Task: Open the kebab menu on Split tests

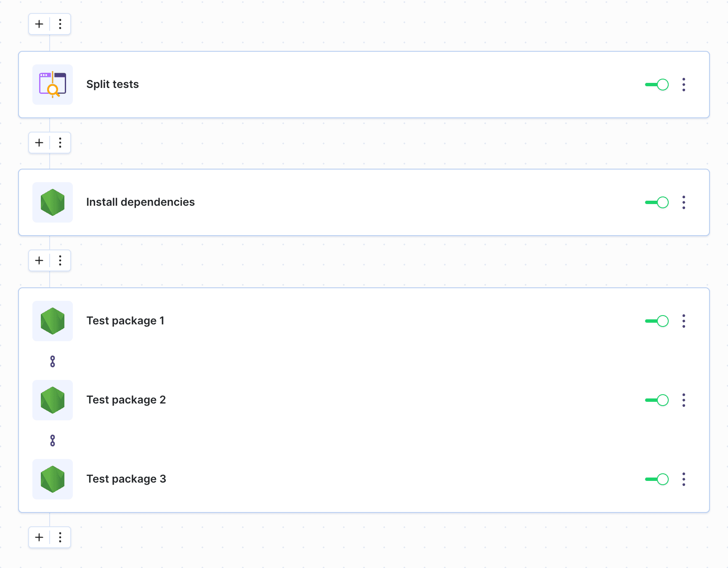Action: click(x=684, y=85)
